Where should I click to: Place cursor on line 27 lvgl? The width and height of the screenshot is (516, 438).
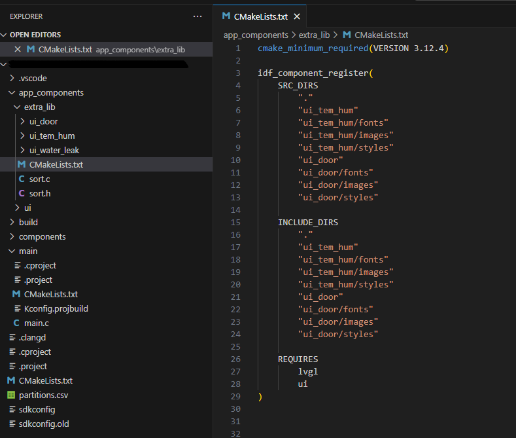click(x=308, y=372)
